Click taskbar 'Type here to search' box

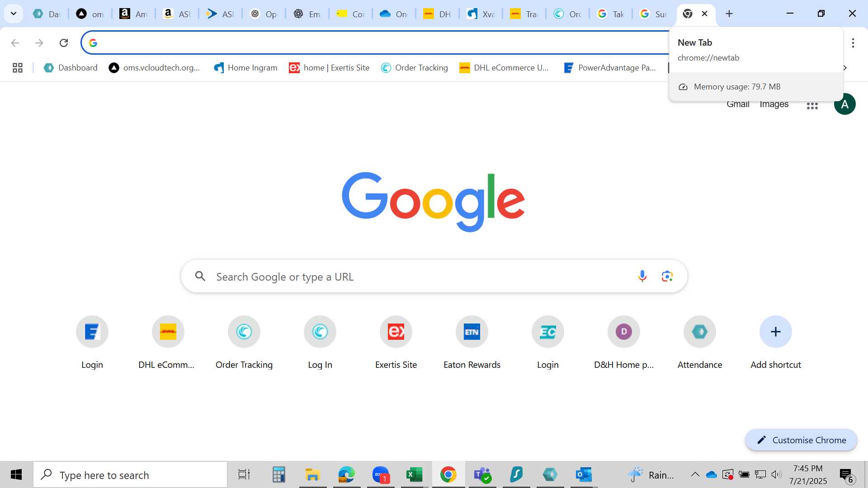pyautogui.click(x=130, y=475)
